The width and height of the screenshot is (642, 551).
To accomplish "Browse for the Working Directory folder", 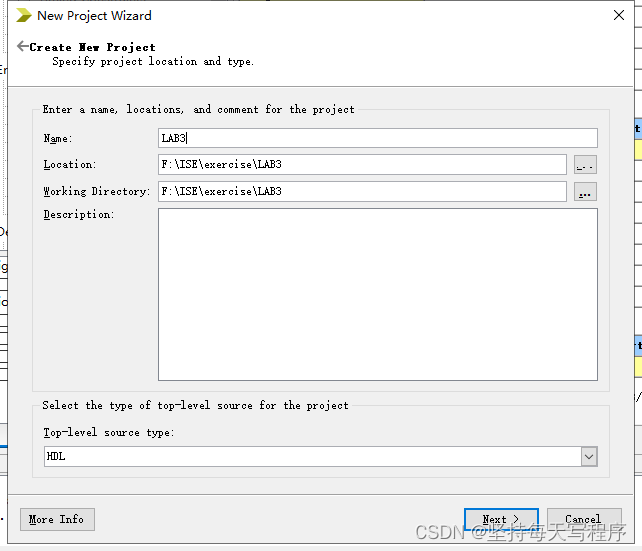I will (x=585, y=191).
